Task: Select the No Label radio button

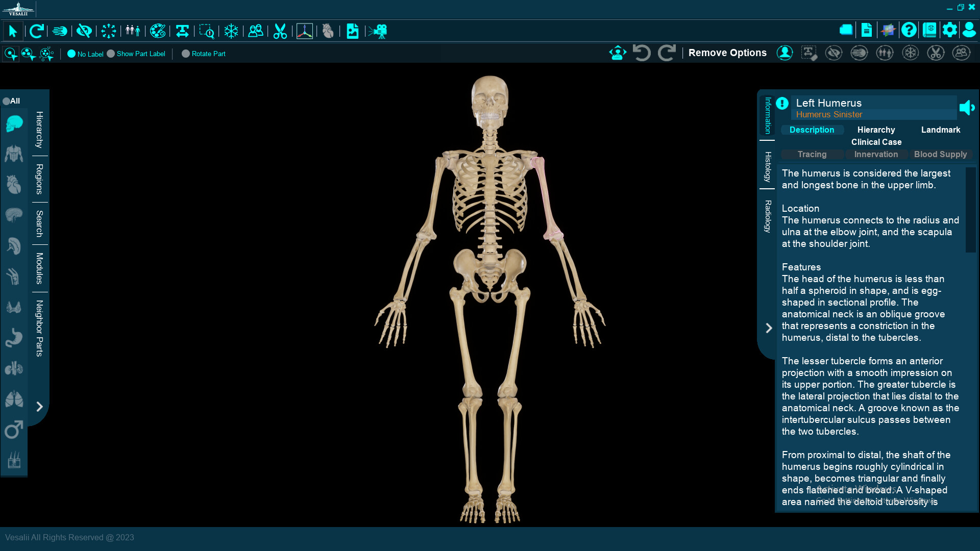Action: point(72,54)
